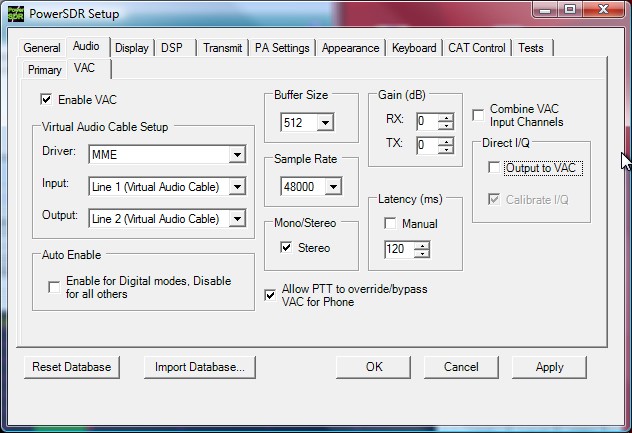Open the Input device dropdown
This screenshot has width=632, height=433.
(237, 187)
